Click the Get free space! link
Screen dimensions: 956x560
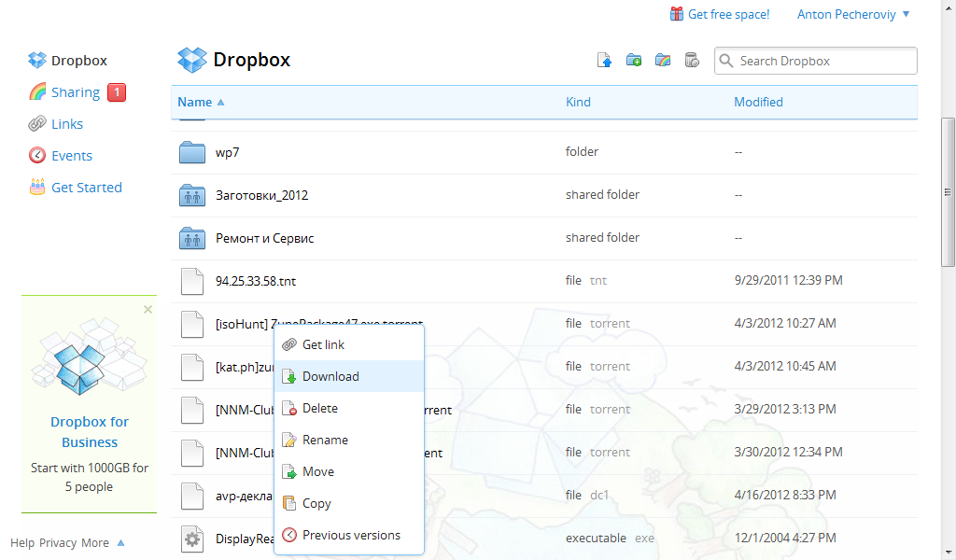[728, 14]
